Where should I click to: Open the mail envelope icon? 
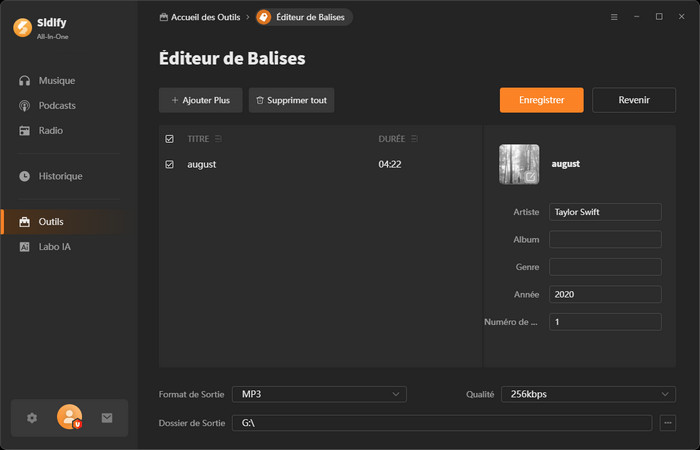pyautogui.click(x=107, y=418)
